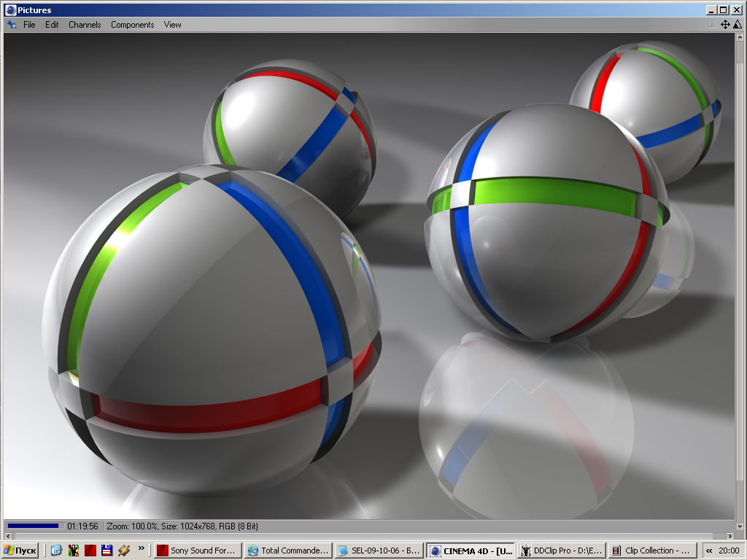Open the View menu

point(173,24)
